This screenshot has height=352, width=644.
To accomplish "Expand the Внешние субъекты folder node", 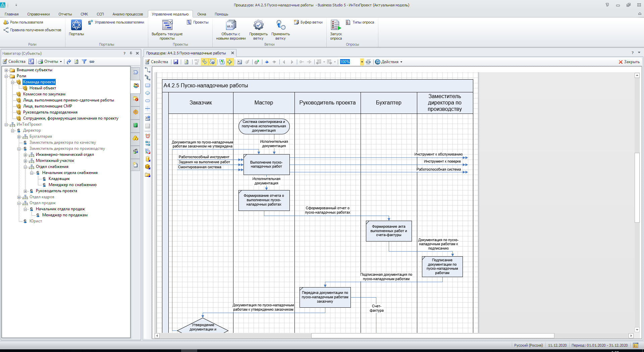I will (x=6, y=70).
